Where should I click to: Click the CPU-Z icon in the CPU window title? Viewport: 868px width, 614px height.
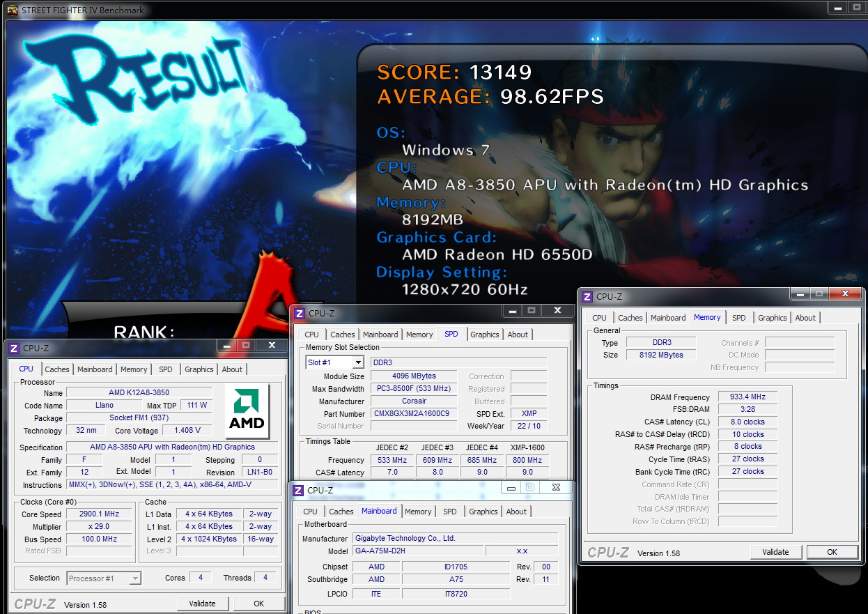point(14,348)
